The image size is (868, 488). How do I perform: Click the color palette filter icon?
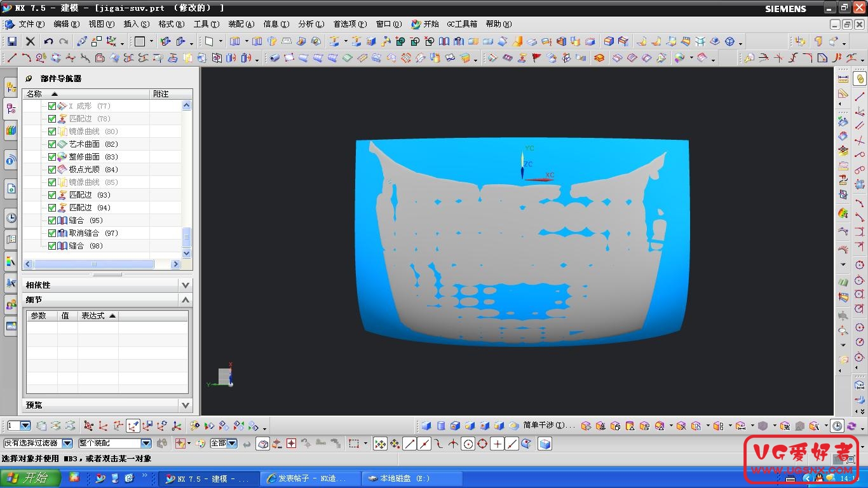pos(201,444)
